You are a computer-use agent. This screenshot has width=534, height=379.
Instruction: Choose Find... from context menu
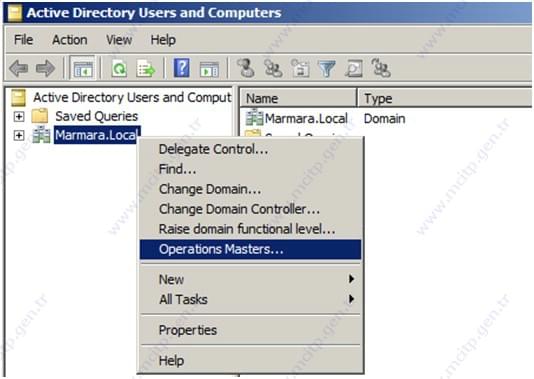click(x=251, y=169)
